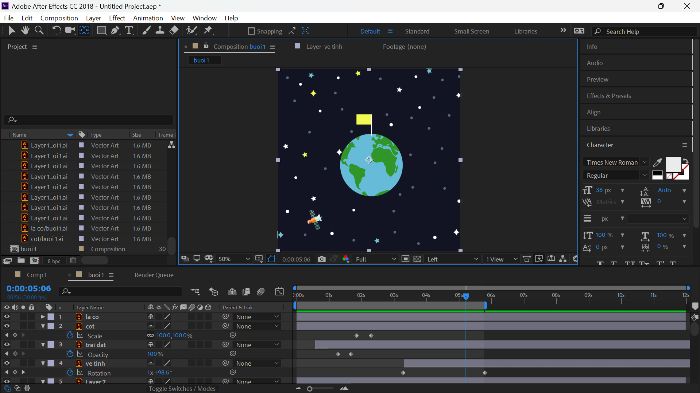
Task: Open the Composition menu
Action: [x=59, y=18]
